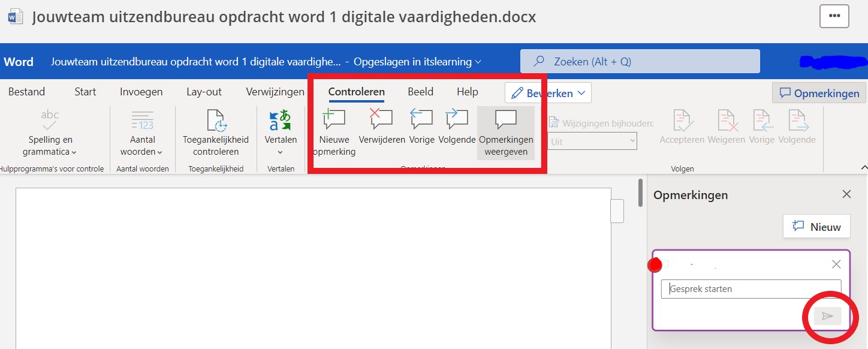Open the Wijzigingen bijhouden combo box

592,142
